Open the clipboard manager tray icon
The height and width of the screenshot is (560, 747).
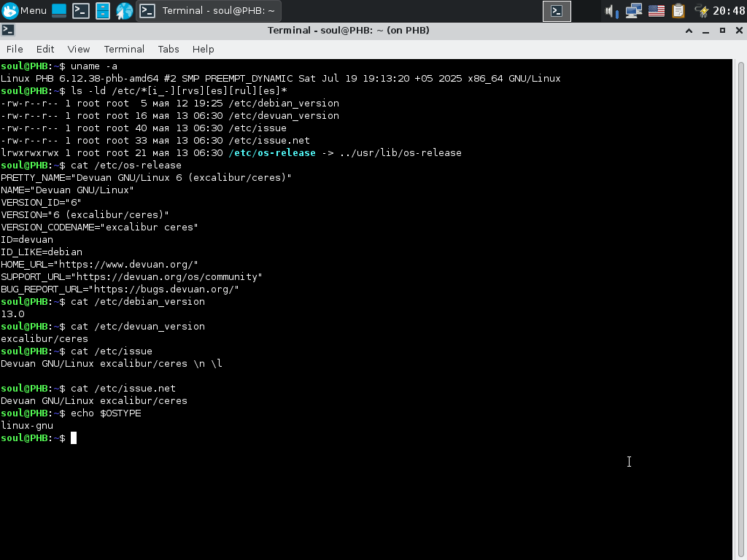678,11
